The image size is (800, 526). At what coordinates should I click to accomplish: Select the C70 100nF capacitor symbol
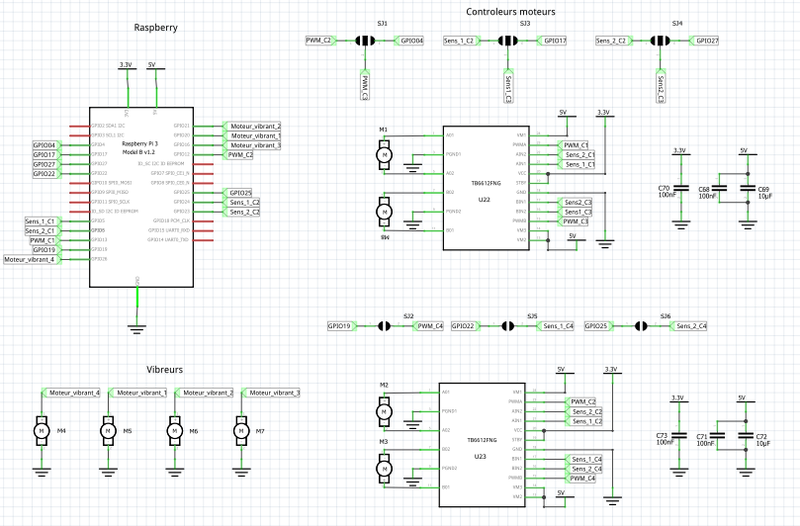coord(680,188)
